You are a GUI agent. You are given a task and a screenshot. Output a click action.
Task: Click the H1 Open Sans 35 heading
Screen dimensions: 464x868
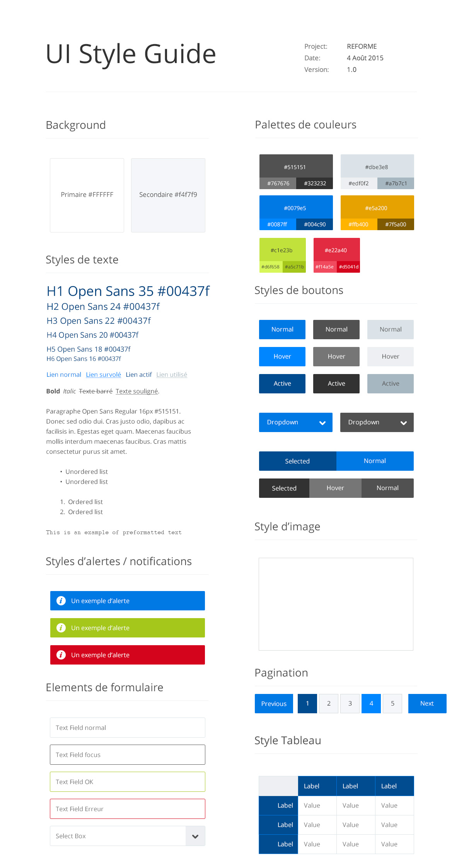click(128, 291)
